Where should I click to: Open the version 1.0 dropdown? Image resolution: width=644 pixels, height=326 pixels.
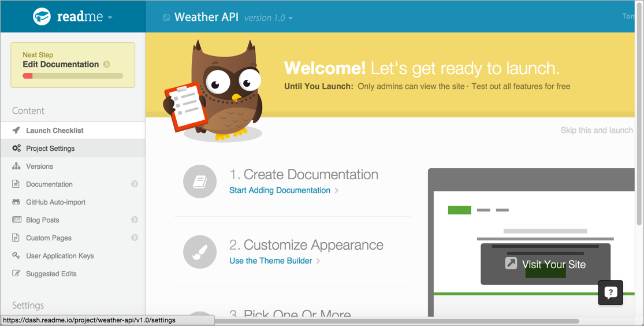269,18
